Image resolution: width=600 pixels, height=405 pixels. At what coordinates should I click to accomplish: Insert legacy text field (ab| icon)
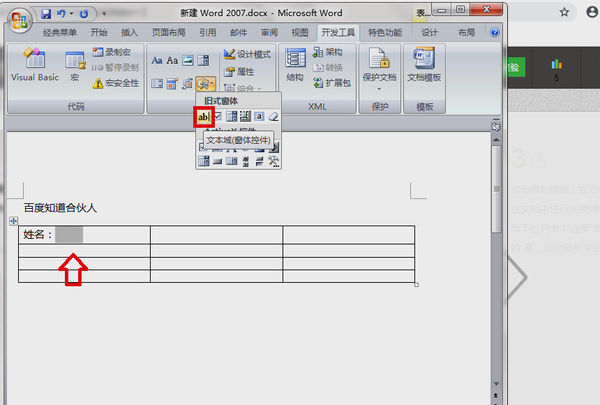203,118
